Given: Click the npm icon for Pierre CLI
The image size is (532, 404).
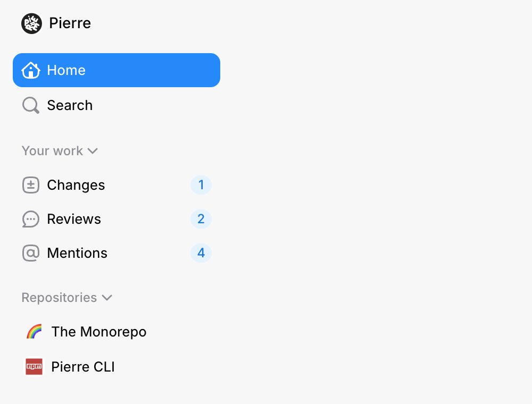Looking at the screenshot, I should 34,367.
